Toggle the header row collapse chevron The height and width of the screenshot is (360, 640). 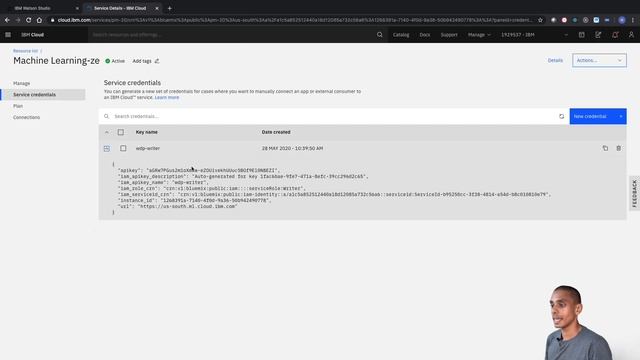107,132
